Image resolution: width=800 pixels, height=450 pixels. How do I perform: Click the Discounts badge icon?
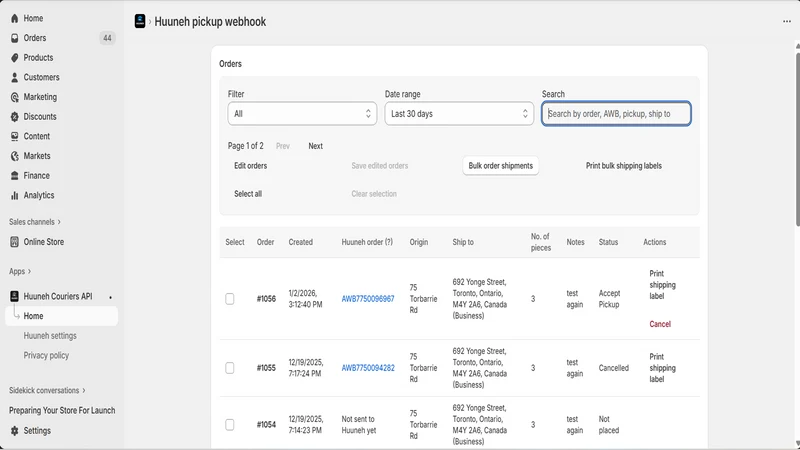[x=14, y=116]
